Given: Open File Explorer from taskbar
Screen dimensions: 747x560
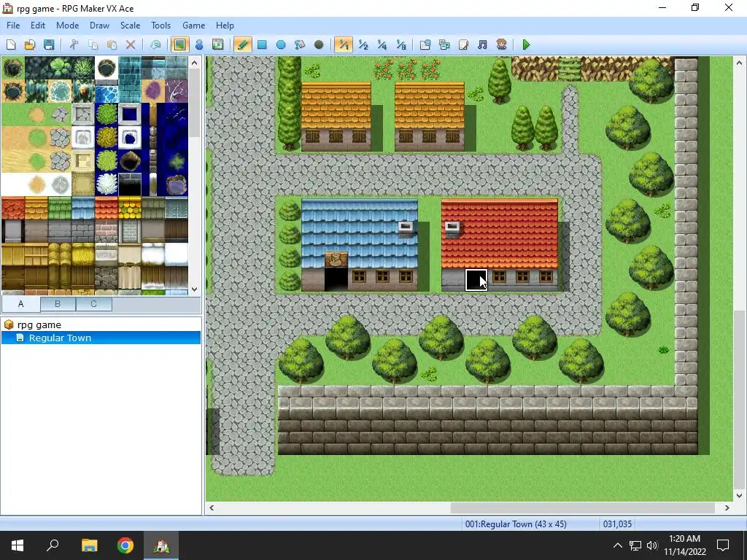Looking at the screenshot, I should [x=89, y=545].
